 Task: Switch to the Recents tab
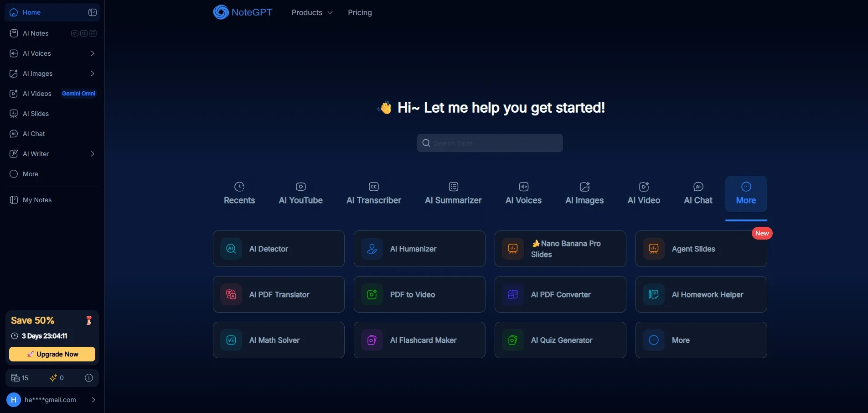point(239,193)
